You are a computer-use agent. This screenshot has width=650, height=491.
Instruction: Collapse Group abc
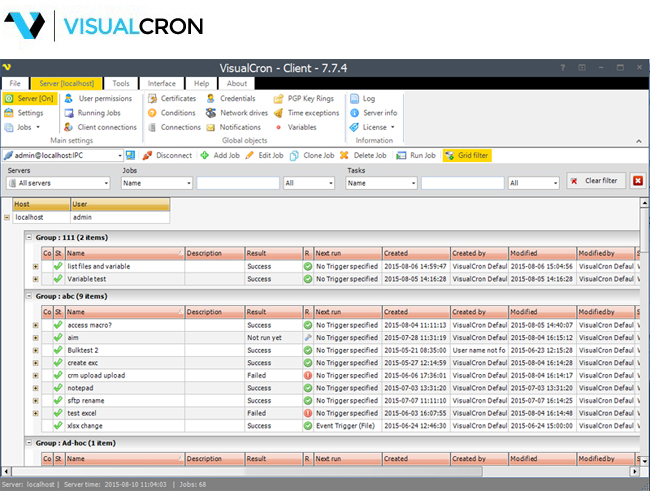29,296
